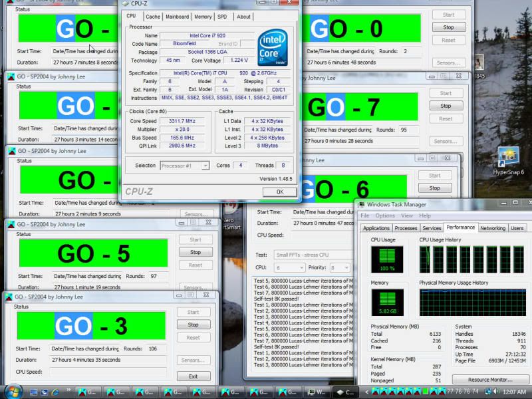Click the Test 4 line in the SP2004 log
This screenshot has height=399, width=532.
coord(304,323)
